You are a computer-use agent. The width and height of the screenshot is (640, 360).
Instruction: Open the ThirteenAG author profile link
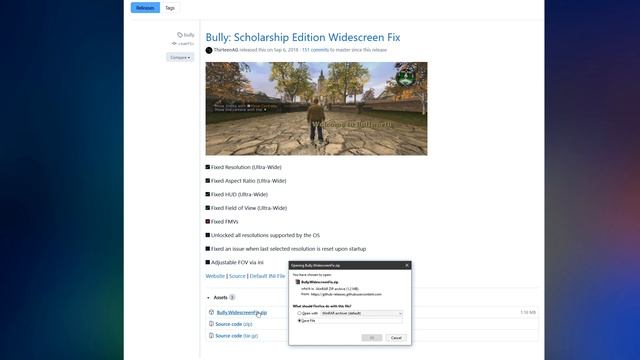coord(226,50)
